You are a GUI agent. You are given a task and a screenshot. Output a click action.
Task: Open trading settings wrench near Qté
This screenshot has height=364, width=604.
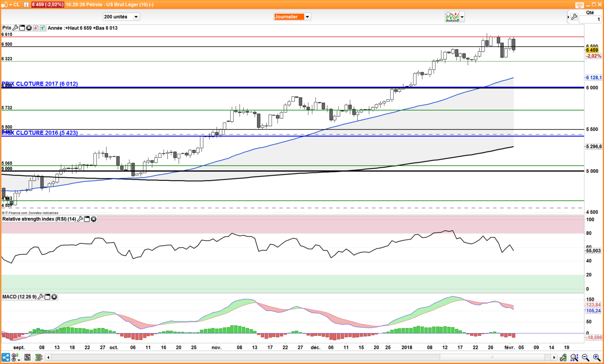tap(574, 17)
